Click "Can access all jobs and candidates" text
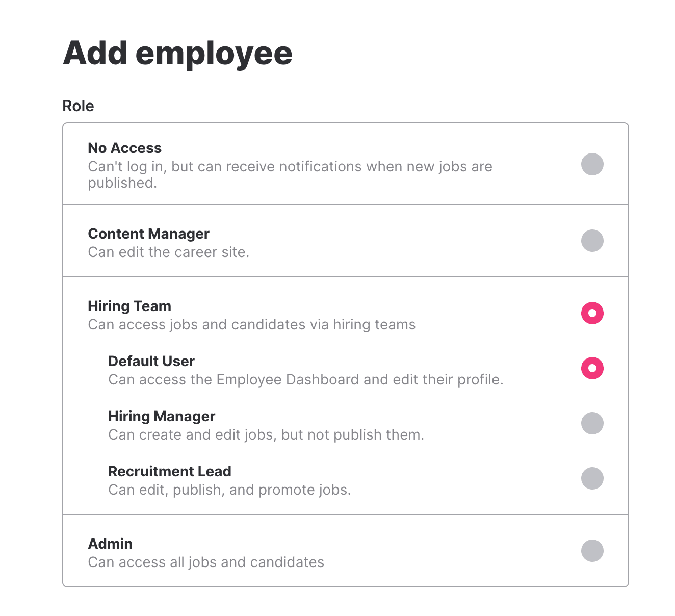 click(x=206, y=562)
